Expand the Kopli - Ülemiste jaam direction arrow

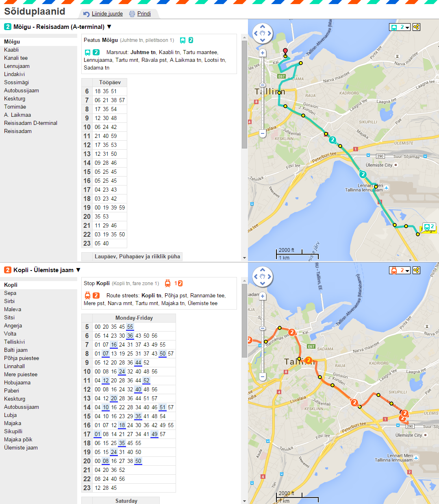point(78,270)
